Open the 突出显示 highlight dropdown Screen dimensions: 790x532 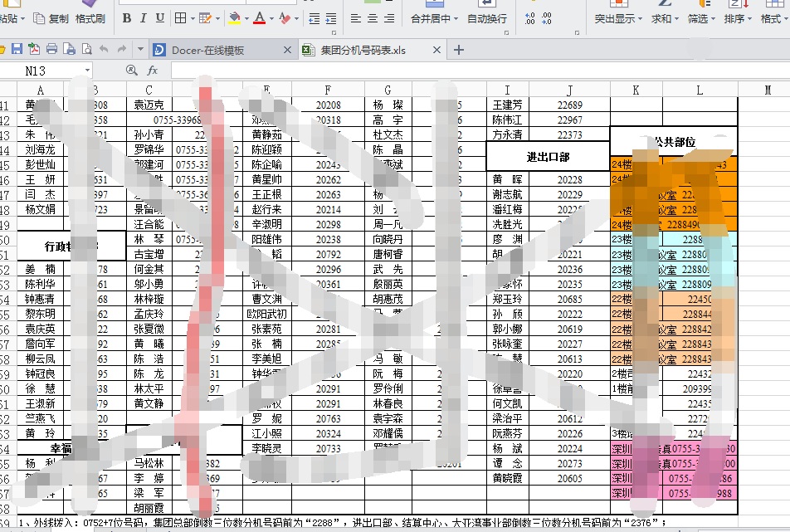click(618, 18)
